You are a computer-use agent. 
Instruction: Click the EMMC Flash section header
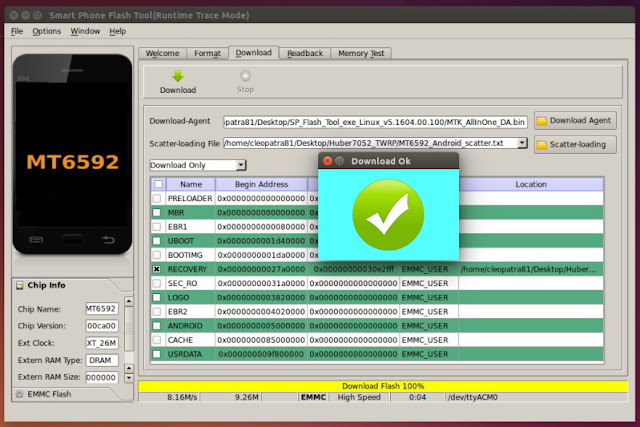pos(49,394)
